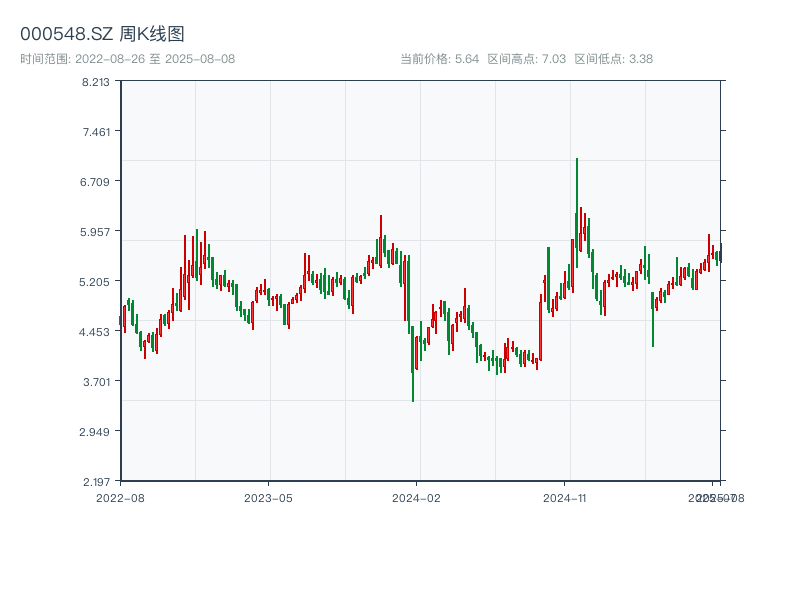Viewport: 800px width, 600px height.
Task: Click the 区间高点 7.03 label
Action: click(526, 59)
